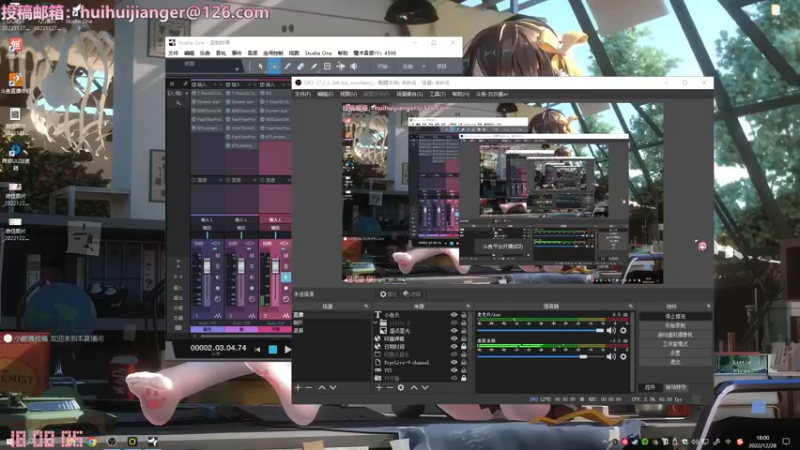Click 工作室模式 studio mode button in OBS
Viewport: 800px width, 450px height.
click(676, 344)
